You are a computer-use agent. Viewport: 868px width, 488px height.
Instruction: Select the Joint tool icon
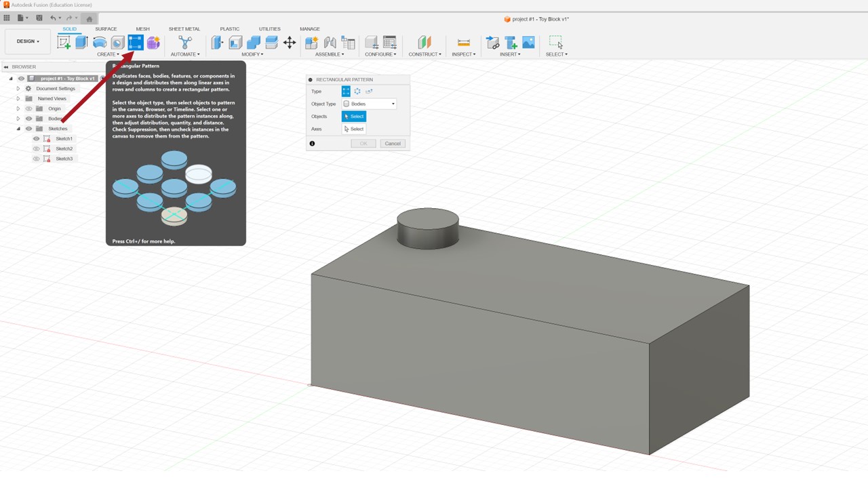[x=330, y=43]
